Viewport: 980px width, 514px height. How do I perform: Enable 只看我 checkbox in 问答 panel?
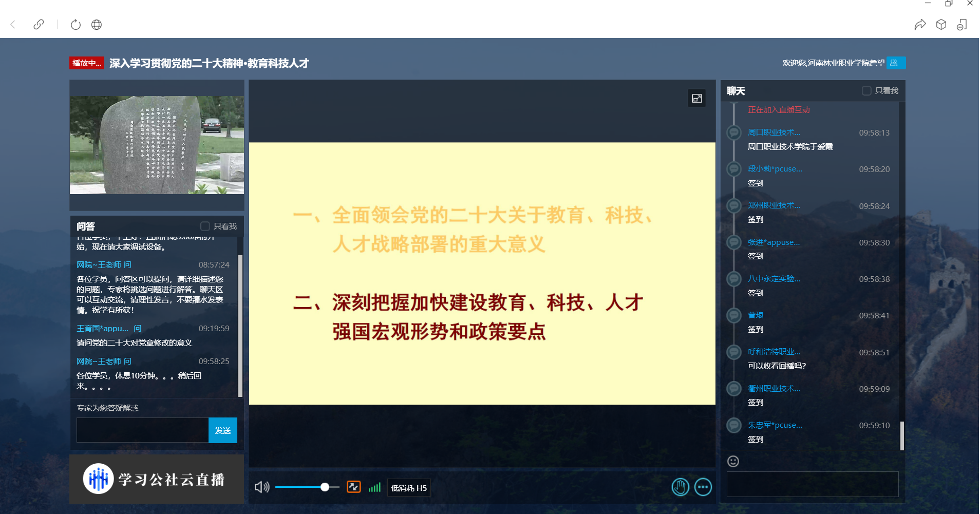205,226
